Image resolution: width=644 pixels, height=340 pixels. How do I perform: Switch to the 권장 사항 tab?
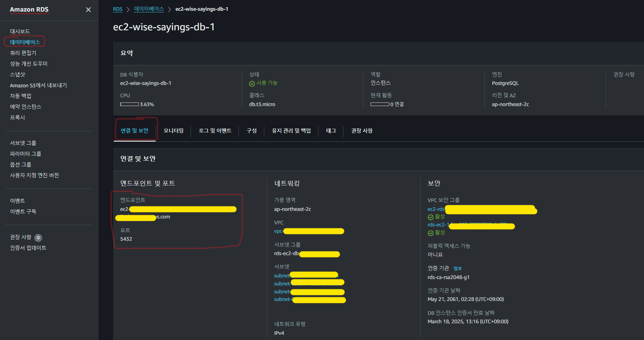[x=362, y=130]
